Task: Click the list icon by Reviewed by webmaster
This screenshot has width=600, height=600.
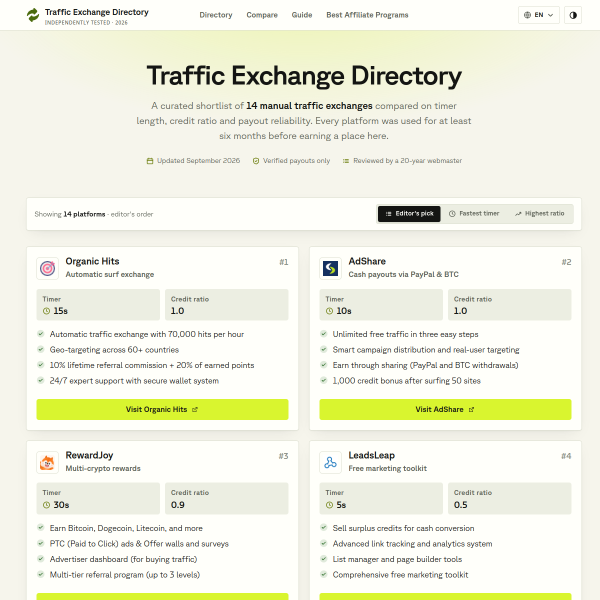Action: click(346, 161)
